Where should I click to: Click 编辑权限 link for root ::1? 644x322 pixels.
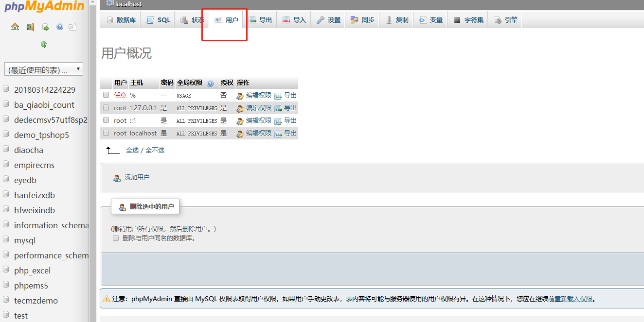(x=259, y=120)
